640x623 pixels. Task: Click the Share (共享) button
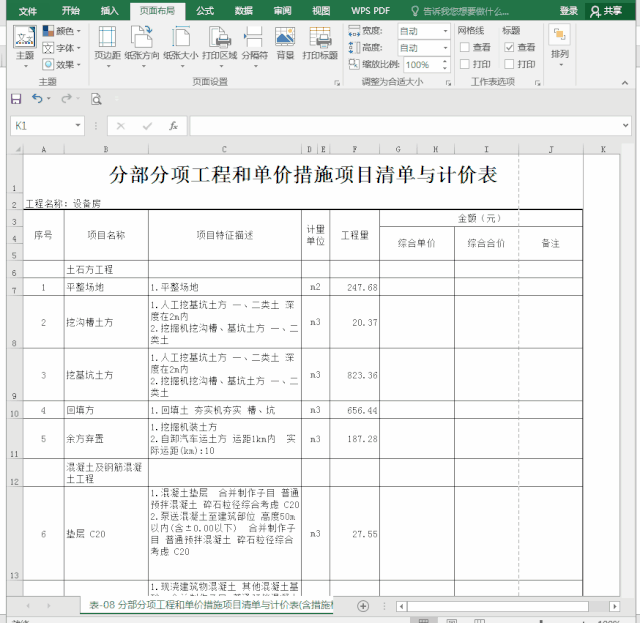[x=606, y=11]
